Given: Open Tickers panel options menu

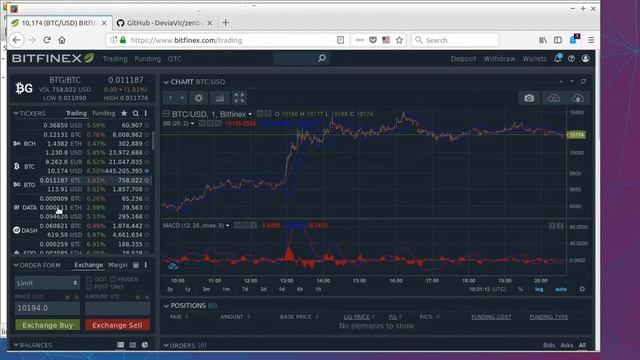Looking at the screenshot, I should click(146, 113).
